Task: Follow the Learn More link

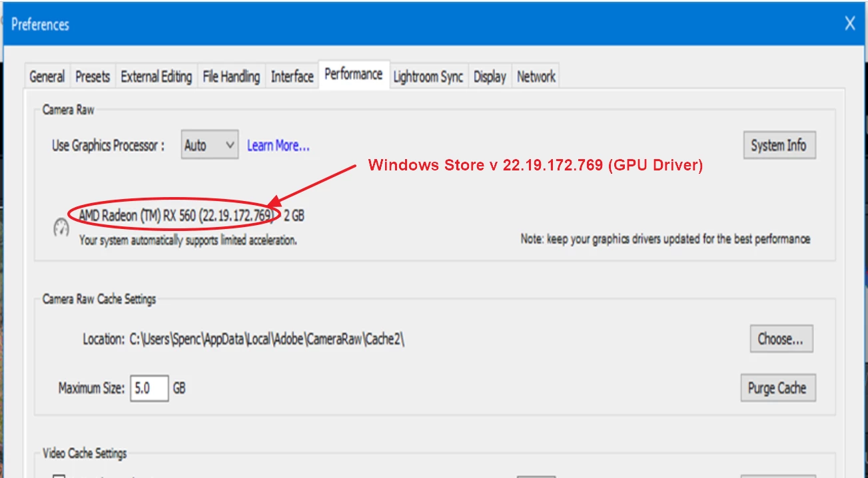Action: [278, 145]
